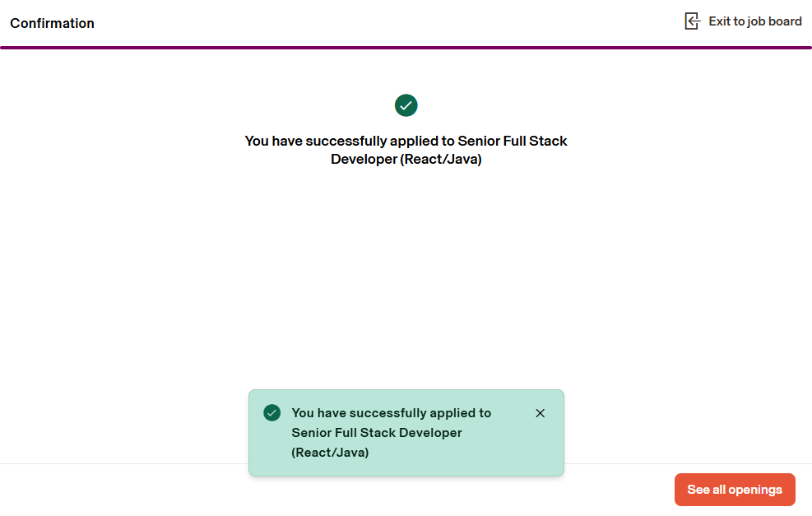
Task: Click 'You have successfully applied to' in toast
Action: 391,413
